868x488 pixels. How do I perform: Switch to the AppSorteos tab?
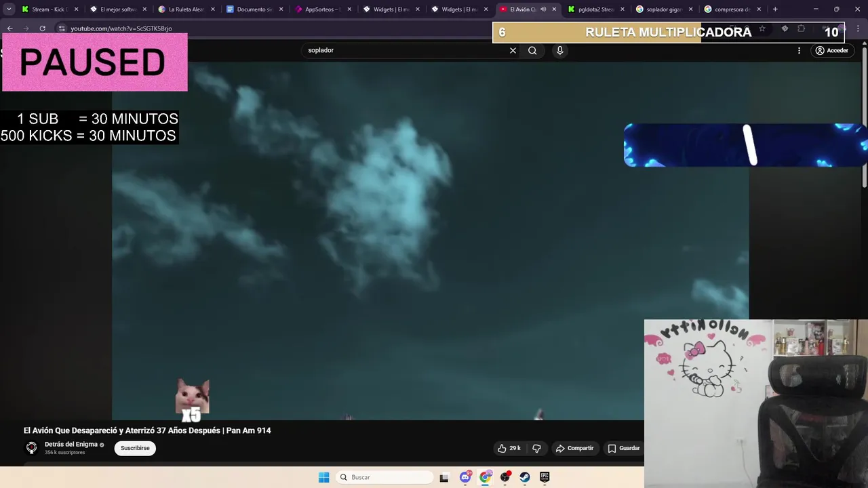tap(323, 9)
